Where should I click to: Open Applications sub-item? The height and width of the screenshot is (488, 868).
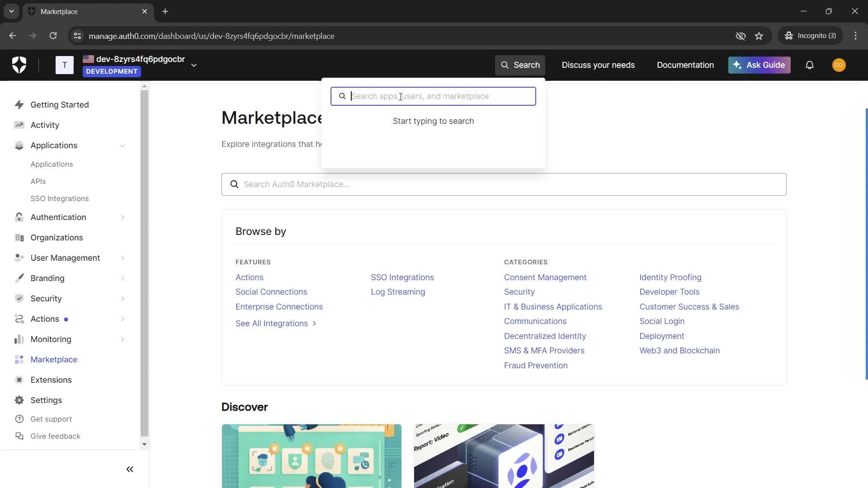coord(52,164)
